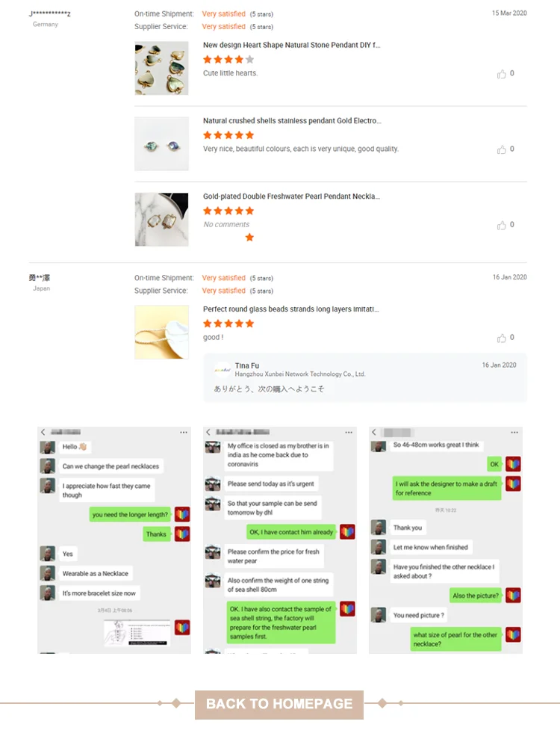Screen dimensions: 560x751
Task: Open three-dot menu in middle chat screenshot
Action: tap(349, 432)
